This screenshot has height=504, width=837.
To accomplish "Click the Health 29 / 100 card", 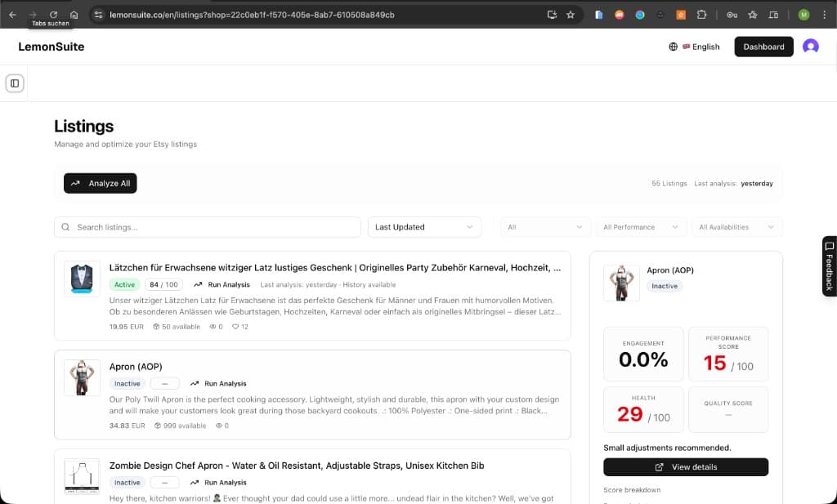I will pyautogui.click(x=643, y=409).
